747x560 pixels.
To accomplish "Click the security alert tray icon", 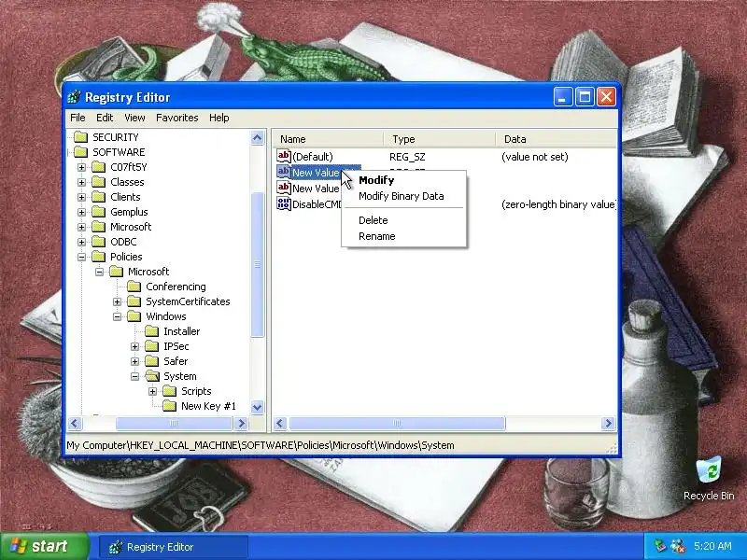I will 678,546.
